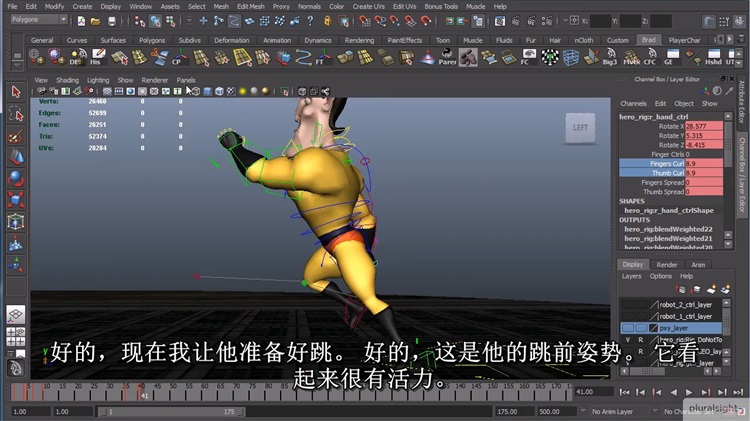Step to the next keyframe
Viewport: 750px width, 421px height.
(706, 392)
